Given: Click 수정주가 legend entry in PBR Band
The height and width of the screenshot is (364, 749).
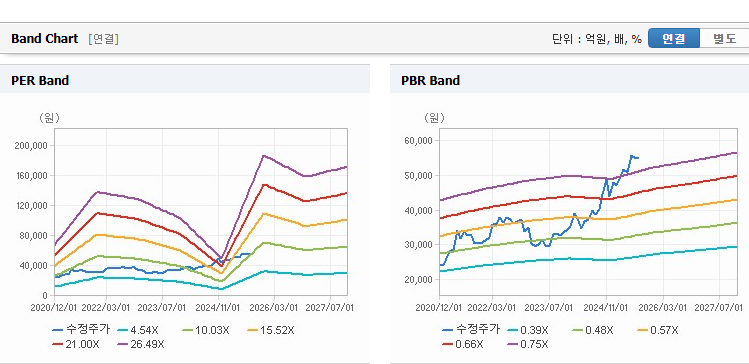Looking at the screenshot, I should point(471,330).
